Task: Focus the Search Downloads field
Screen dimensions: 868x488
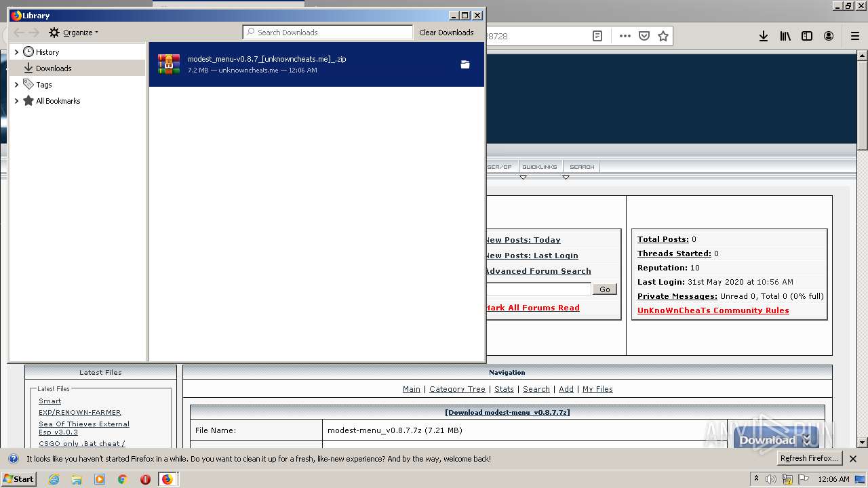Action: [328, 33]
